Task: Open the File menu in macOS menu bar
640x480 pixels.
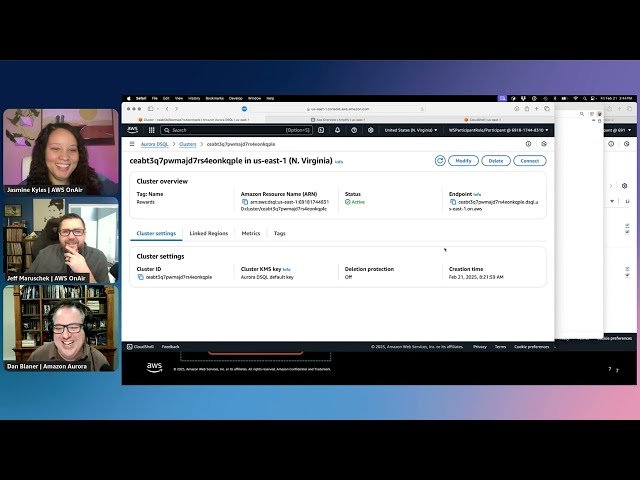Action: [155, 98]
